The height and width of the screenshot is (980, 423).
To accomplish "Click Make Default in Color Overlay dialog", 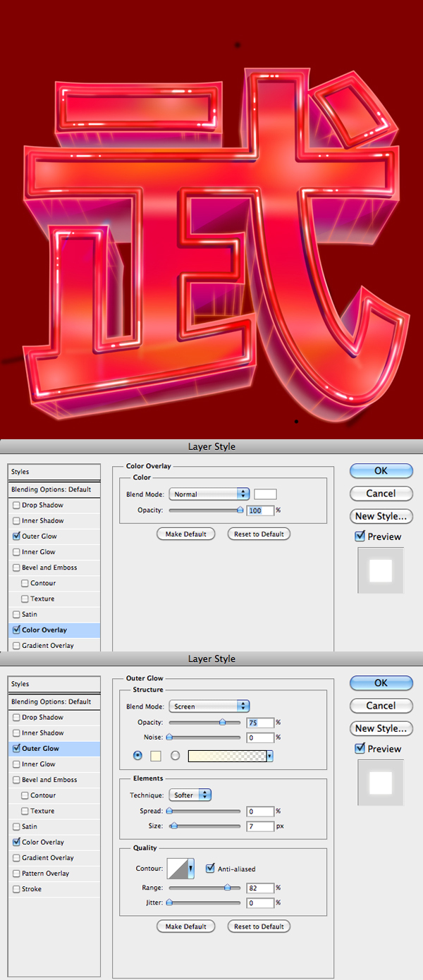I will point(185,534).
